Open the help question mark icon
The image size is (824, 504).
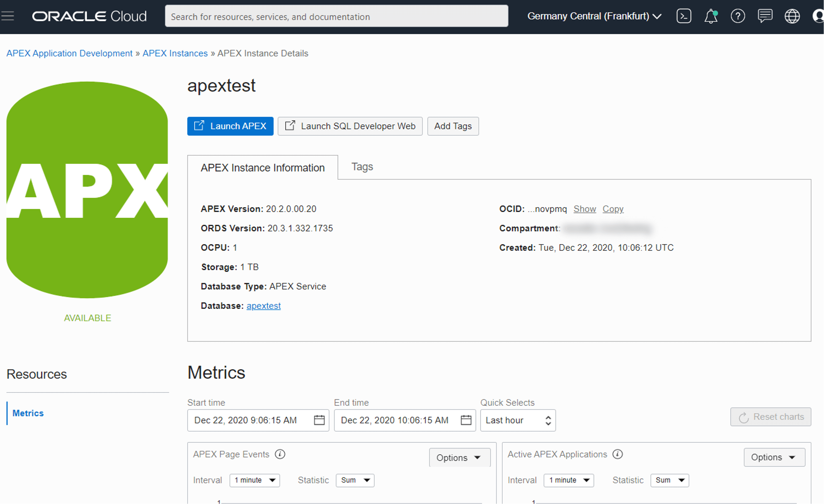(x=738, y=16)
